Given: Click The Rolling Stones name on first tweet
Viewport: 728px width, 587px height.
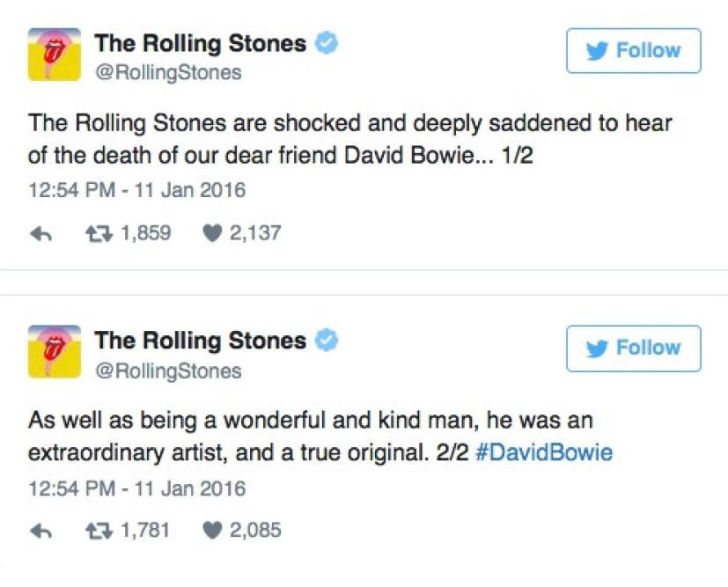Looking at the screenshot, I should (201, 42).
